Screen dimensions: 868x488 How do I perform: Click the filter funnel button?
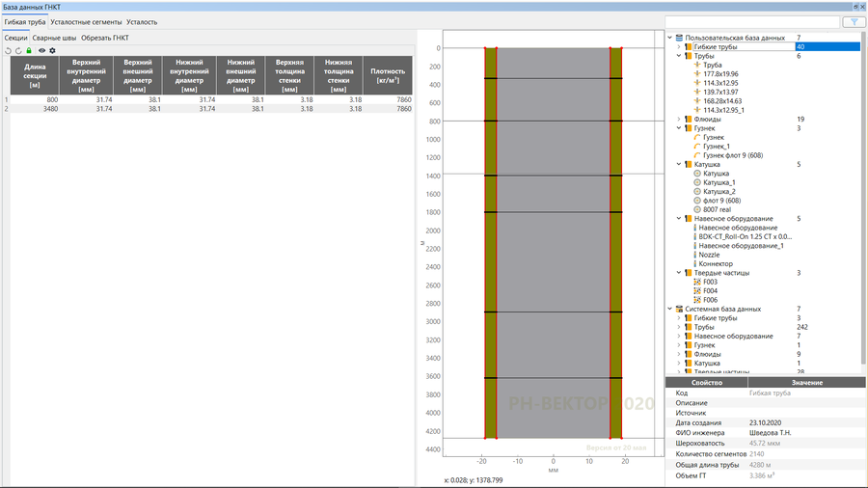pos(853,21)
